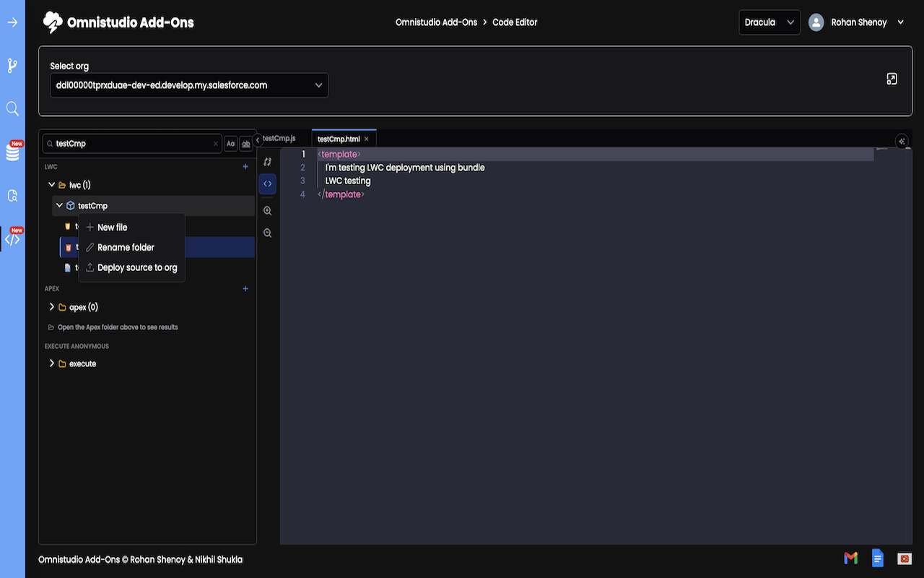This screenshot has height=578, width=924.
Task: Zoom out the editor
Action: pos(268,233)
